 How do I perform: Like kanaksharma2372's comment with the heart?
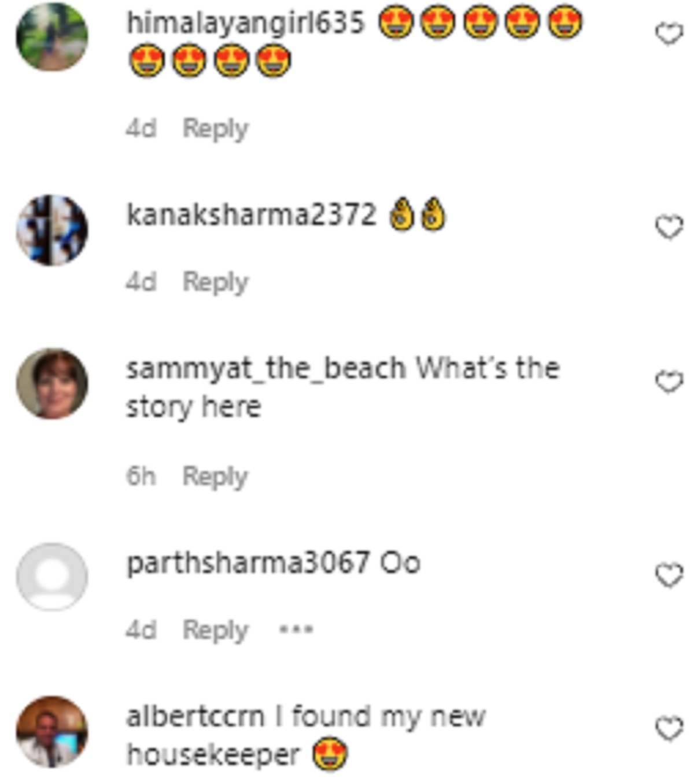point(669,227)
